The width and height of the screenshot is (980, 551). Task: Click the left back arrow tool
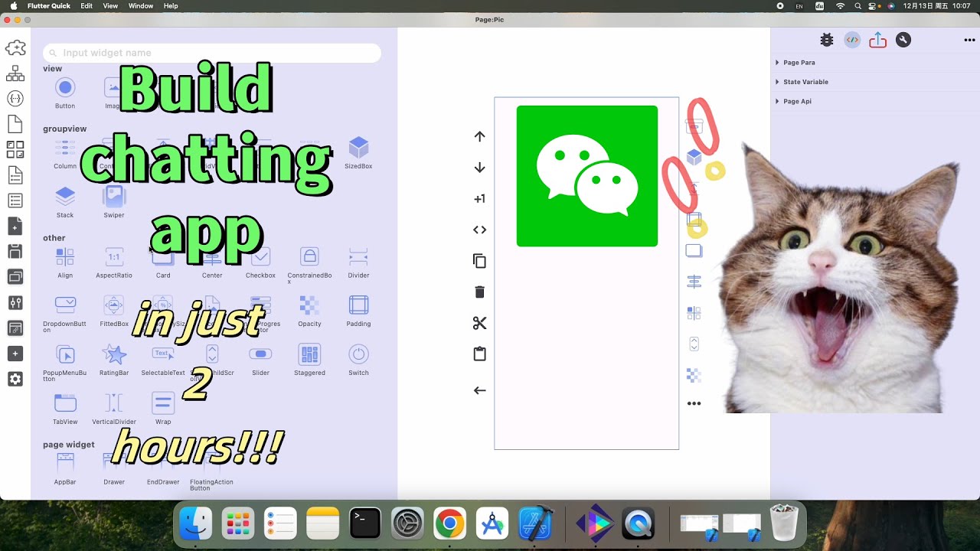480,390
